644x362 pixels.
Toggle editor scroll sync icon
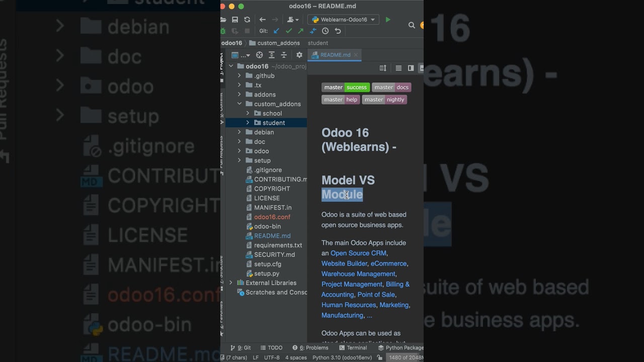point(383,68)
